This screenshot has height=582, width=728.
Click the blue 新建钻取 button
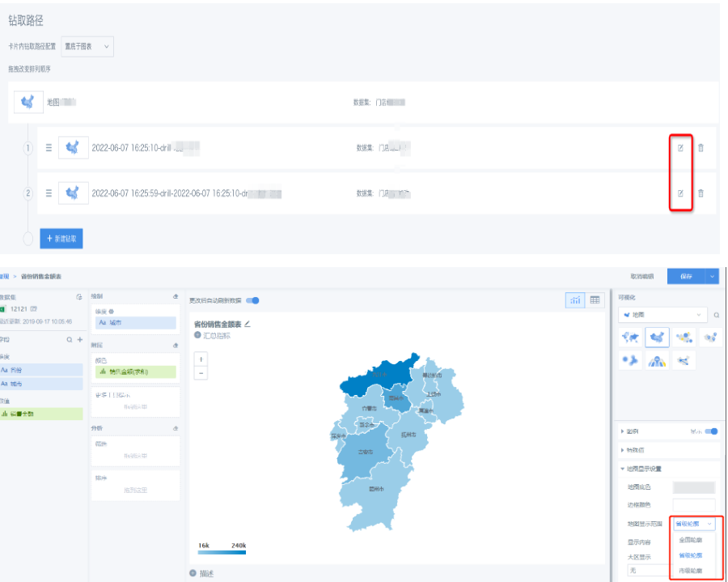point(61,239)
